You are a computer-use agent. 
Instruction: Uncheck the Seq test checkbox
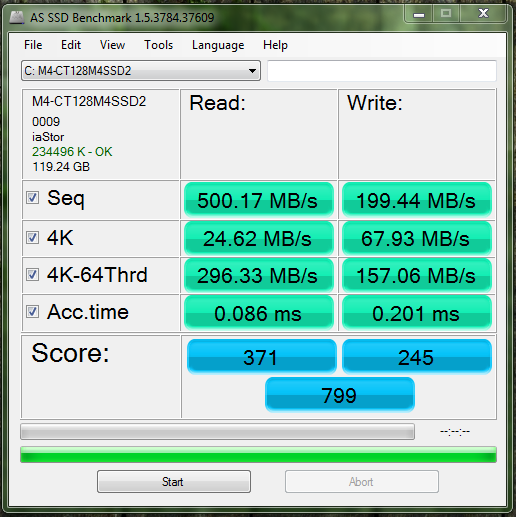tap(33, 197)
